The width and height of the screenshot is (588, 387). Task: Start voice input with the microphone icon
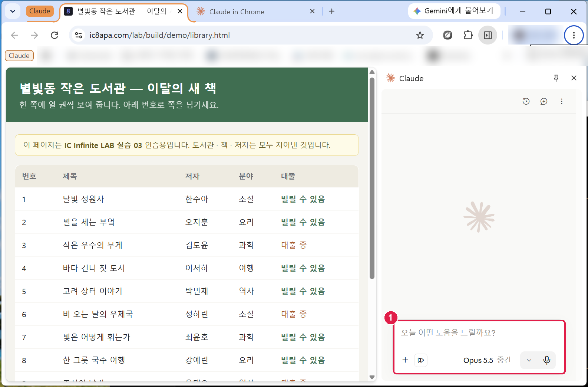pyautogui.click(x=546, y=360)
